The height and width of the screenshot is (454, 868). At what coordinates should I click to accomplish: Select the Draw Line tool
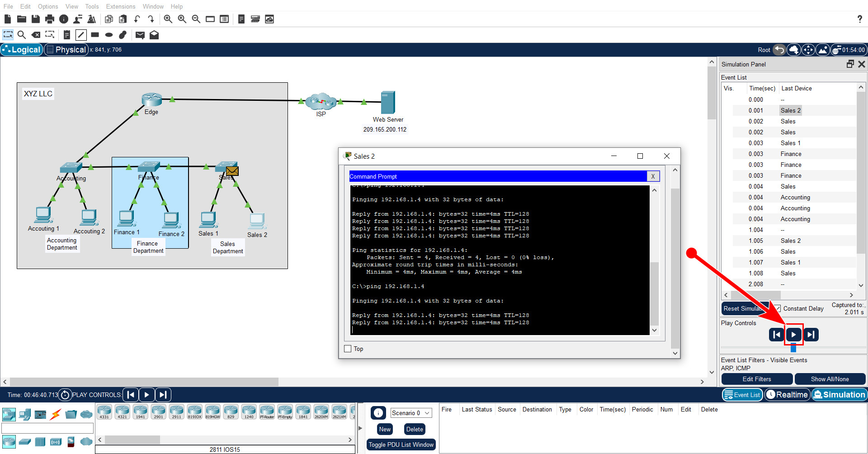coord(81,35)
